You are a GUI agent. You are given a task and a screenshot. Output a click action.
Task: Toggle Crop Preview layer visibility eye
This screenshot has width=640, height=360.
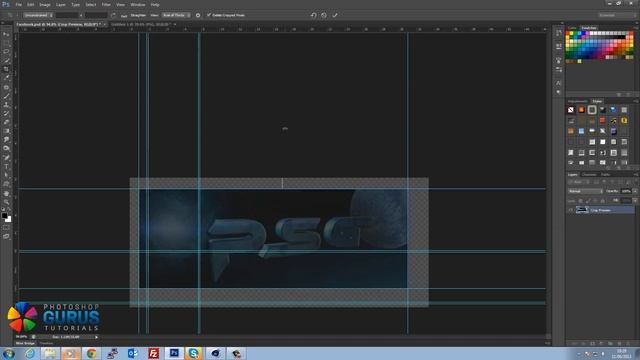click(571, 210)
